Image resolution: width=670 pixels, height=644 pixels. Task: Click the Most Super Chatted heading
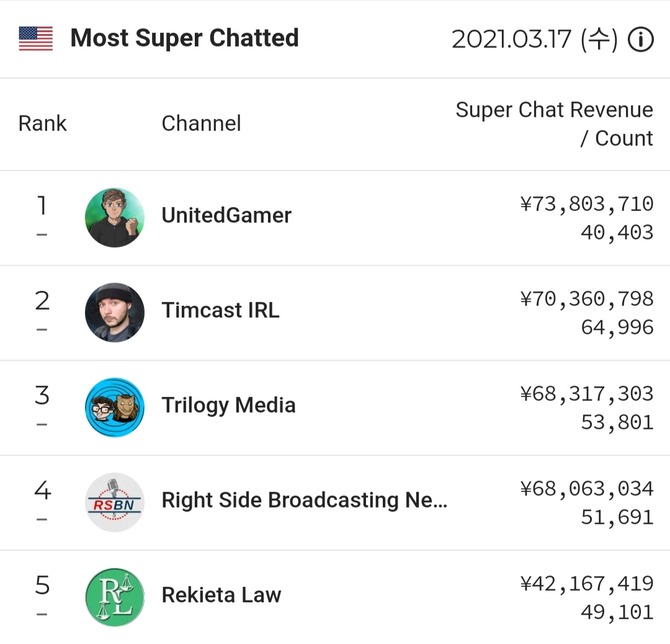185,38
